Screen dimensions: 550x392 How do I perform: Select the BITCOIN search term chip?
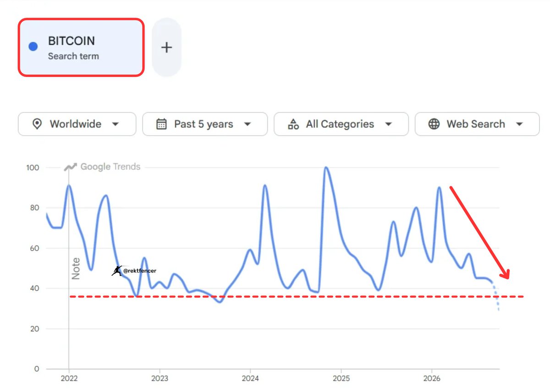coord(81,47)
